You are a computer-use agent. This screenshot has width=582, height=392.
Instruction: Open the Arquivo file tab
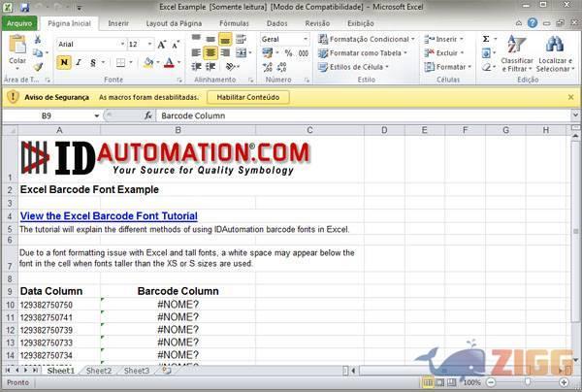[x=19, y=23]
